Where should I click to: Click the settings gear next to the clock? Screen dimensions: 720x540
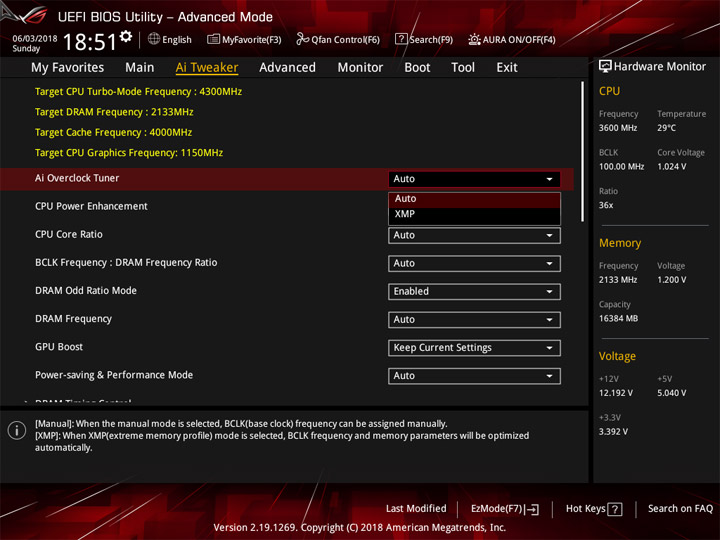click(x=125, y=36)
